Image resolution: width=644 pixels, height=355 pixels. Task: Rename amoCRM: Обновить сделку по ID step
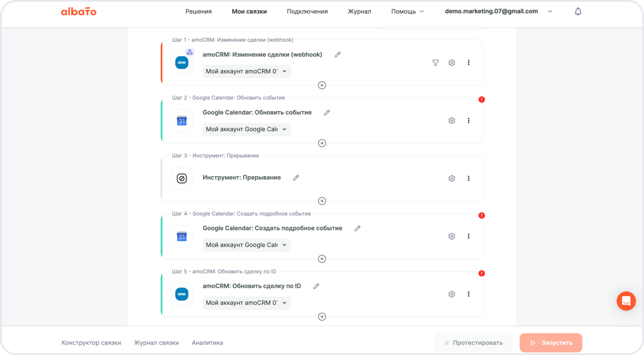pyautogui.click(x=316, y=286)
